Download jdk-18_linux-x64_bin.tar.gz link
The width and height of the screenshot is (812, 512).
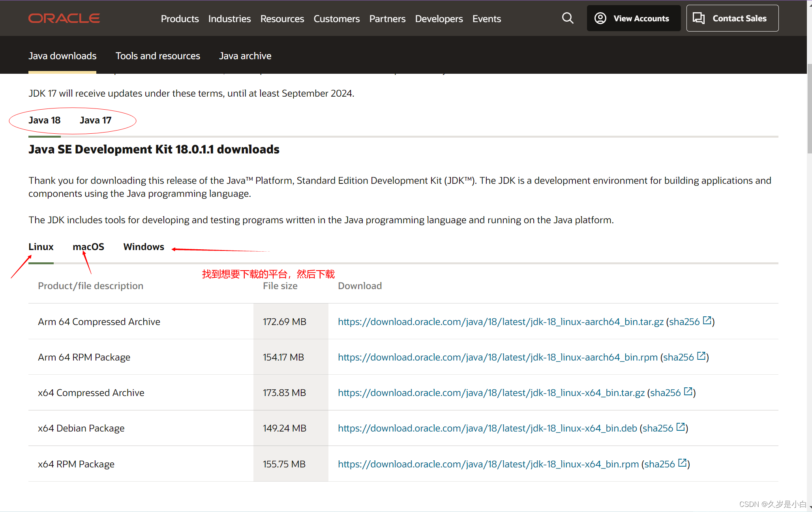491,392
